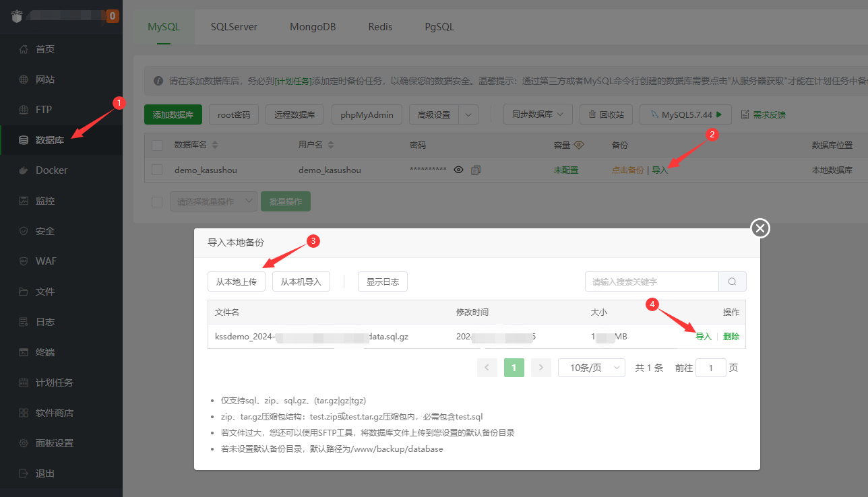
Task: Reveal password with the eye icon
Action: pos(459,170)
